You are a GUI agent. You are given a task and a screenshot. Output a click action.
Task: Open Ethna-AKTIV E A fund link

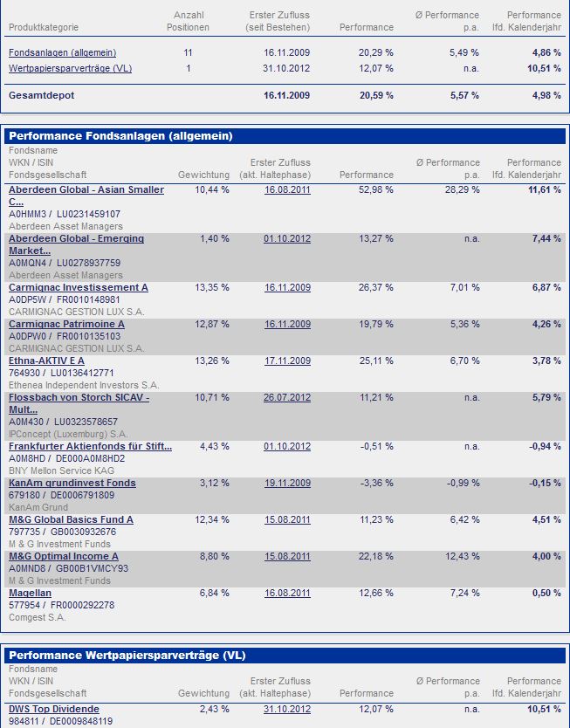click(46, 361)
